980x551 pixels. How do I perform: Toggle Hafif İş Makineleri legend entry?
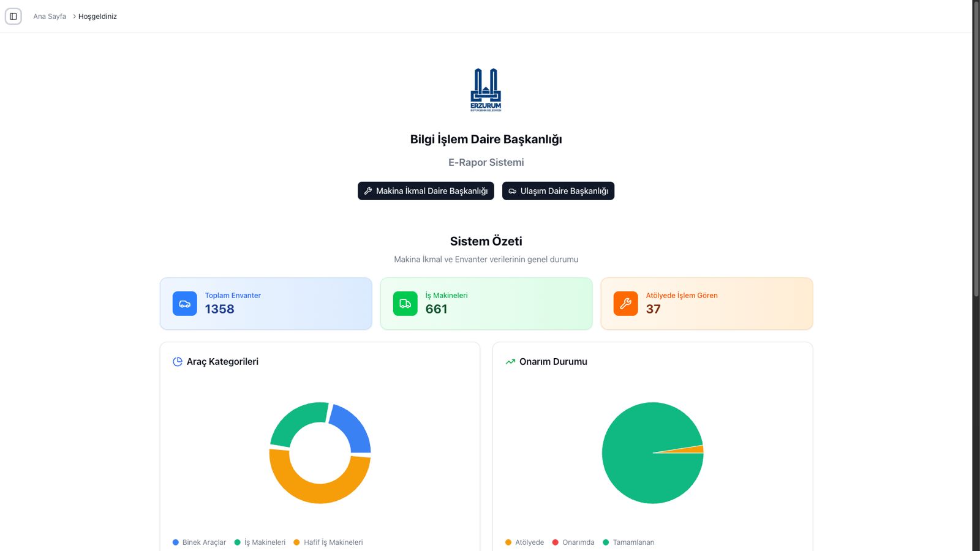pos(328,542)
